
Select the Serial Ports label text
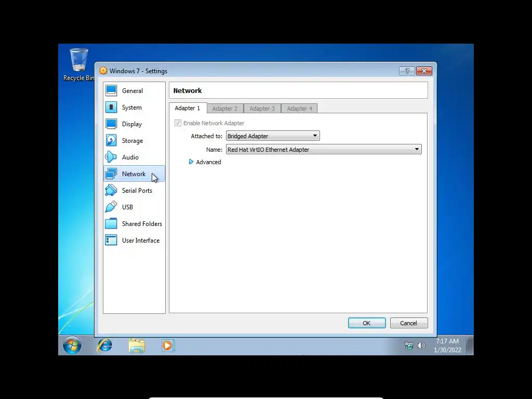(137, 190)
